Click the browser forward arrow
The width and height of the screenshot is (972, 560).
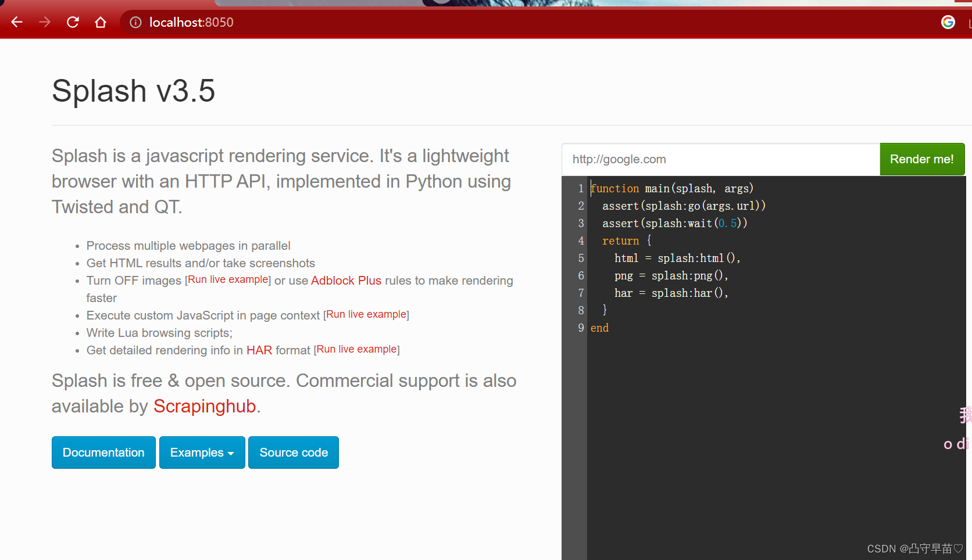[45, 22]
